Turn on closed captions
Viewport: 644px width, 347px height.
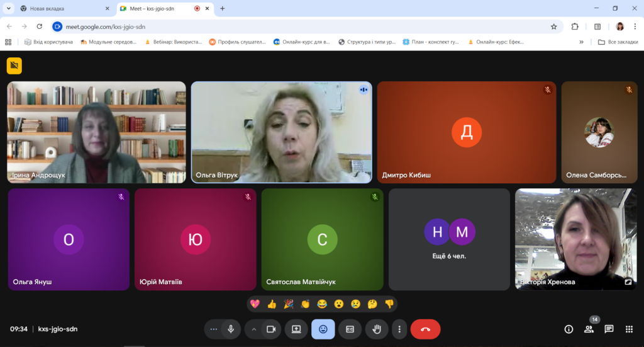[x=350, y=329]
